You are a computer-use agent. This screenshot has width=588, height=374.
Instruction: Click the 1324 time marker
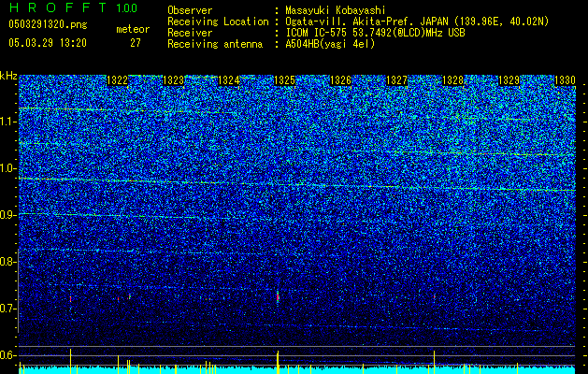pyautogui.click(x=229, y=80)
